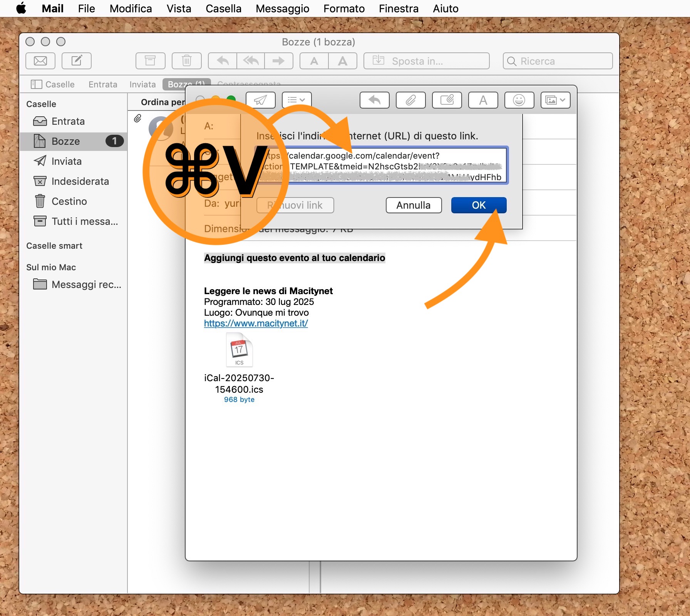Click the URL input field in dialog
The height and width of the screenshot is (616, 690).
coord(381,166)
